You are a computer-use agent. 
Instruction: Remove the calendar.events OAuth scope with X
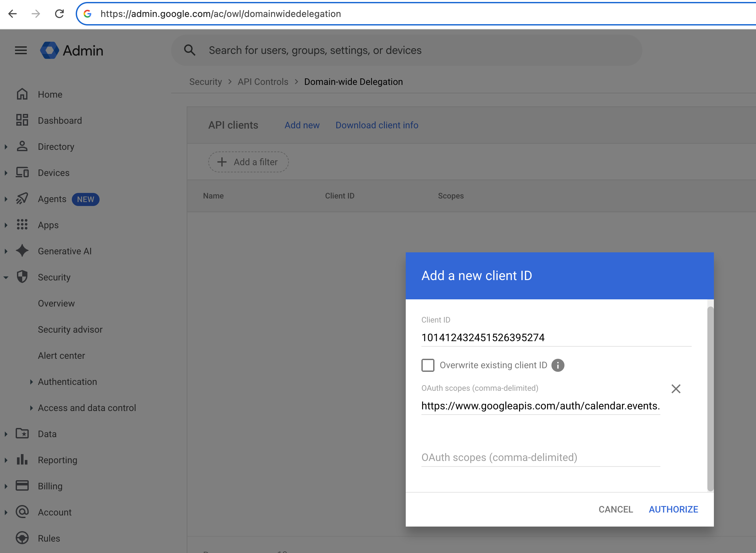(676, 389)
